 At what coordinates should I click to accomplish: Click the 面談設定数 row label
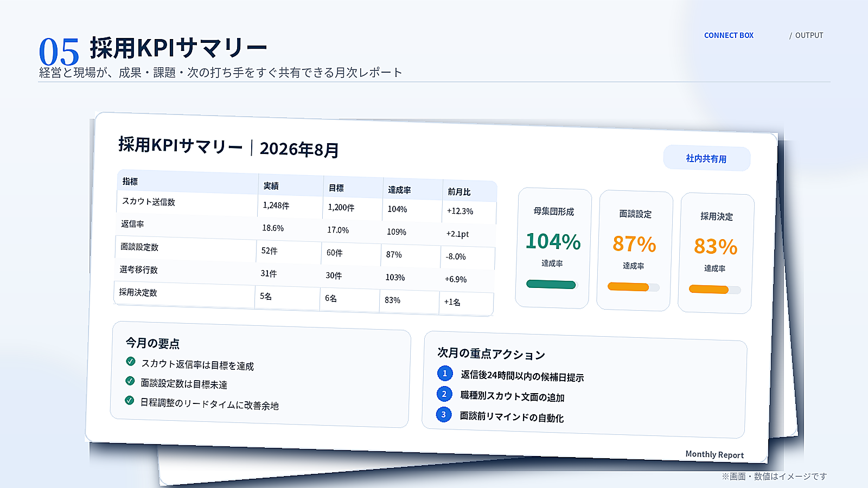point(139,247)
